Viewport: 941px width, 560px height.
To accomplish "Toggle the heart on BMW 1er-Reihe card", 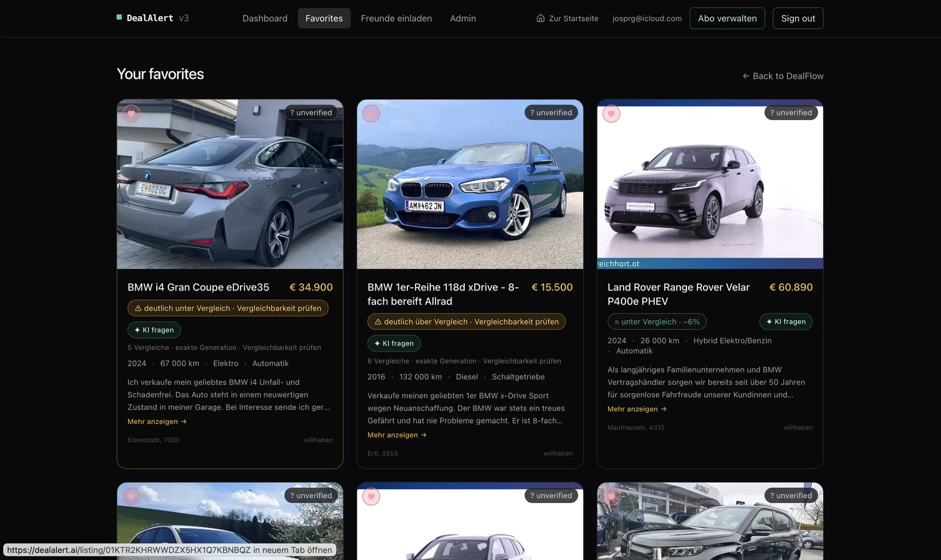I will click(371, 113).
